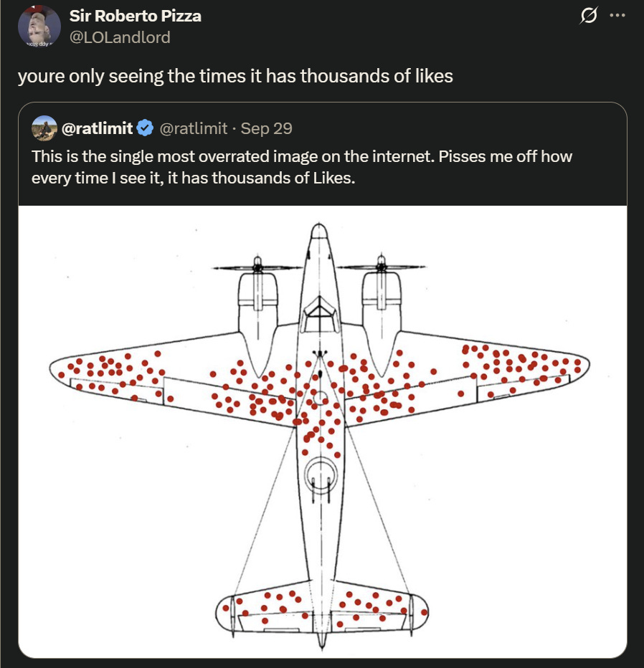The image size is (644, 668).
Task: Click the "youre only seeing the times" tweet text
Action: (235, 76)
